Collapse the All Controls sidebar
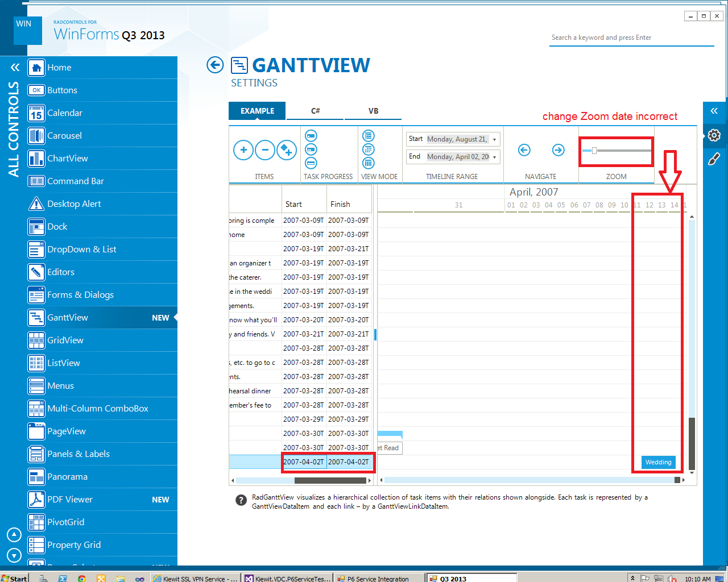This screenshot has height=582, width=728. [x=15, y=68]
